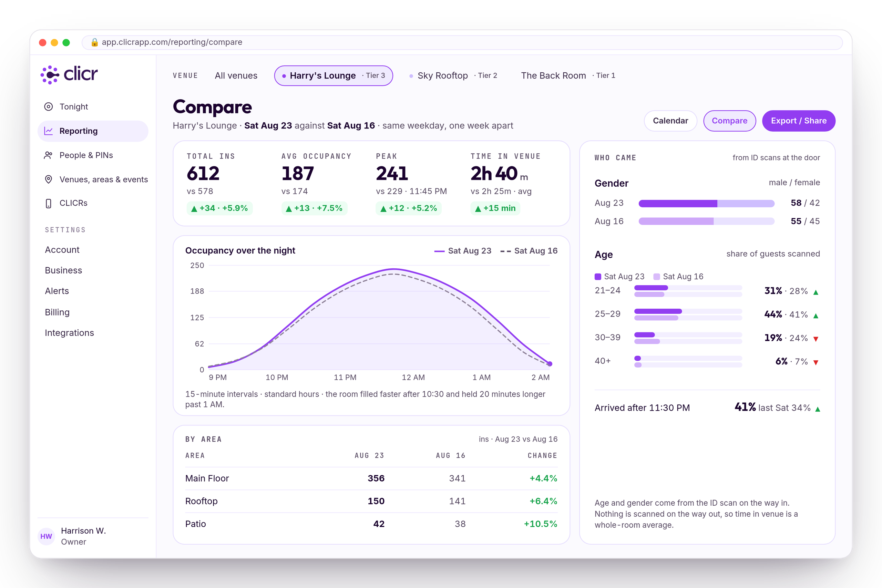
Task: Toggle Sat Aug 23 chart legend line
Action: [x=463, y=251]
